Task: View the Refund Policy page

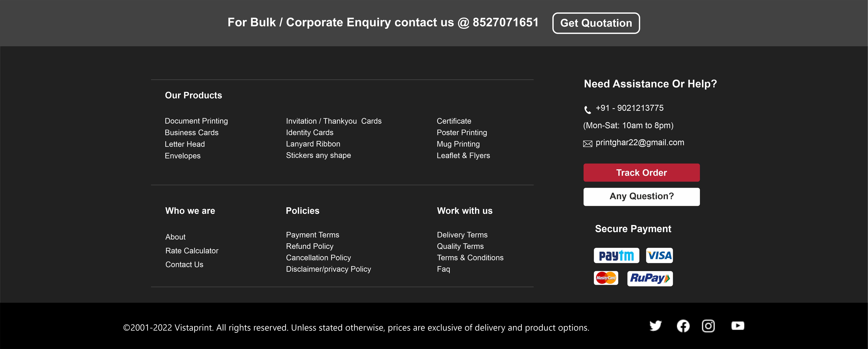Action: 309,246
